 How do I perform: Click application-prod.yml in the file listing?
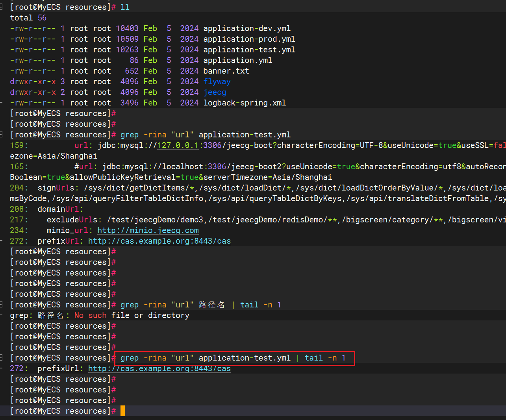249,39
